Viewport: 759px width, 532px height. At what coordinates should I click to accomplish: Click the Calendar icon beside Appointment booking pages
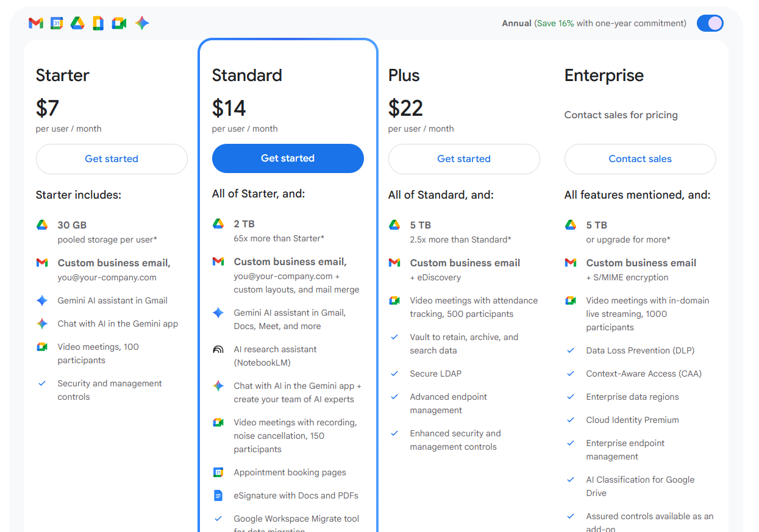point(218,472)
